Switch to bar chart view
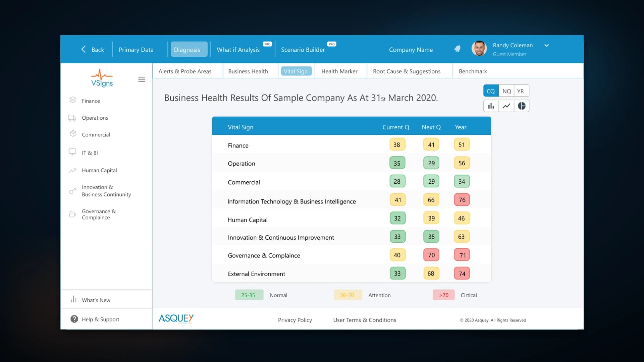Screen dimensions: 644x362 (491, 106)
